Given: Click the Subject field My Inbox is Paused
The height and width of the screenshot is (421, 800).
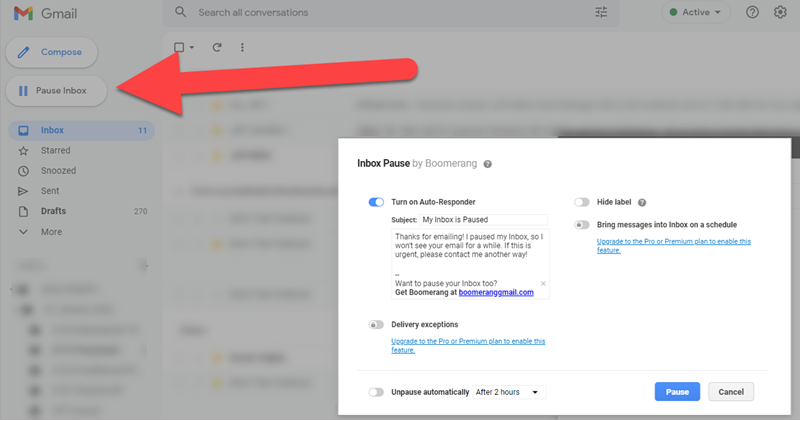Looking at the screenshot, I should [483, 220].
